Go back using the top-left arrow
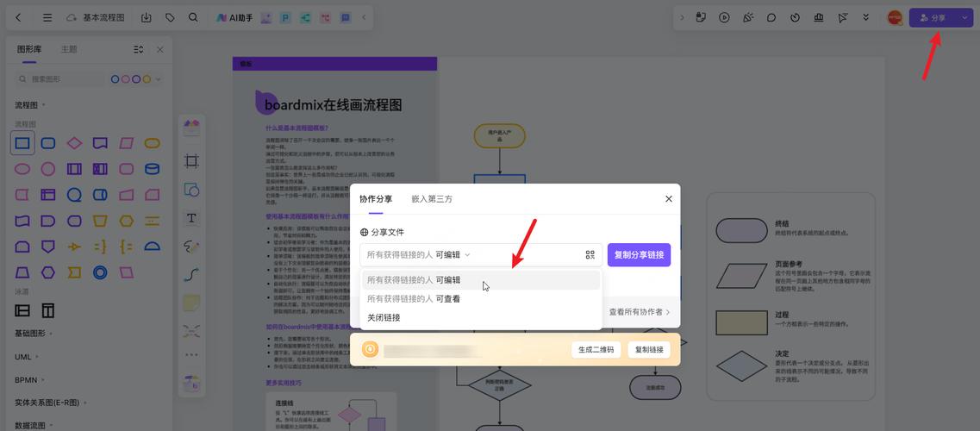 click(18, 17)
